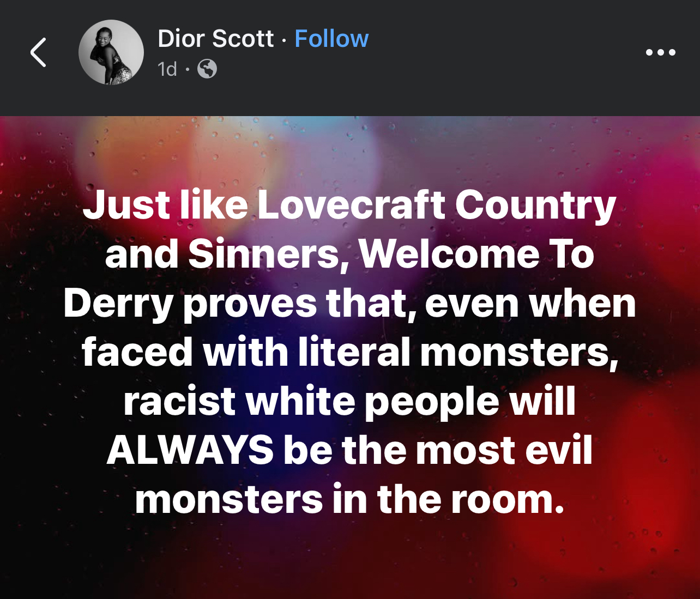Open Dior Scott's profile picture
The height and width of the screenshot is (599, 700).
tap(111, 52)
